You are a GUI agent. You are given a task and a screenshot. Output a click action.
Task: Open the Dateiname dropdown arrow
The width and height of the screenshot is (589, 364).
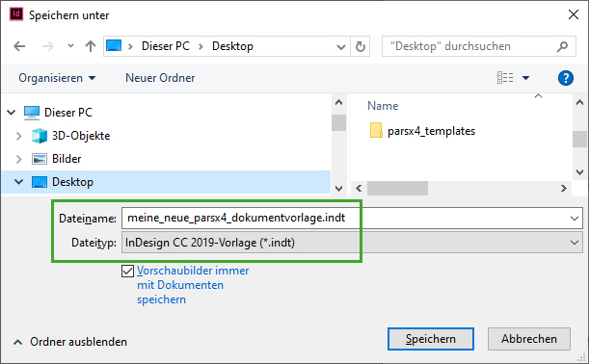[574, 219]
